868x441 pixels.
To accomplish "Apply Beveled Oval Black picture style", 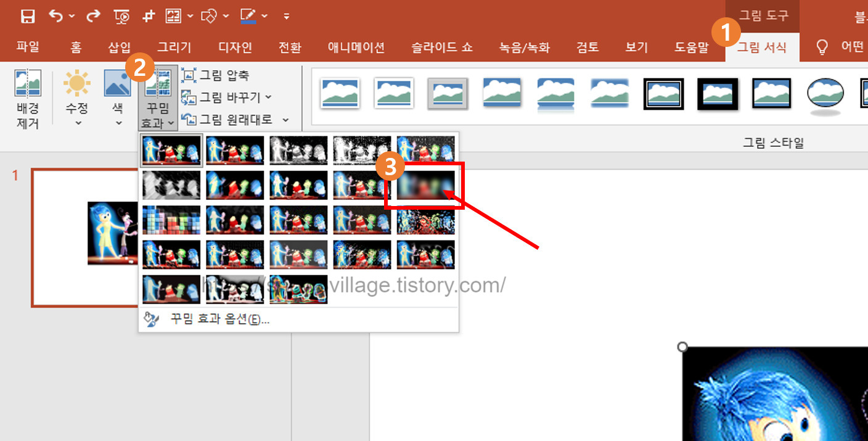I will 825,95.
